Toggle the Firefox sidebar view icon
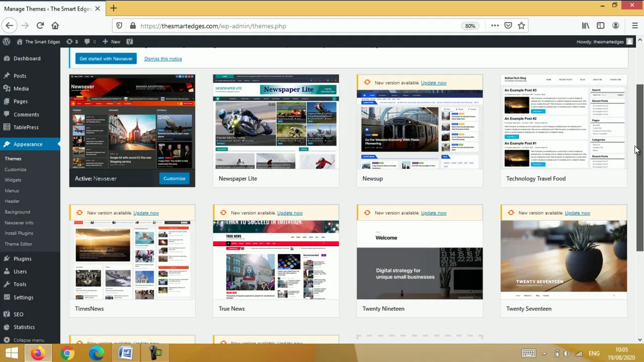The width and height of the screenshot is (644, 362). tap(601, 26)
